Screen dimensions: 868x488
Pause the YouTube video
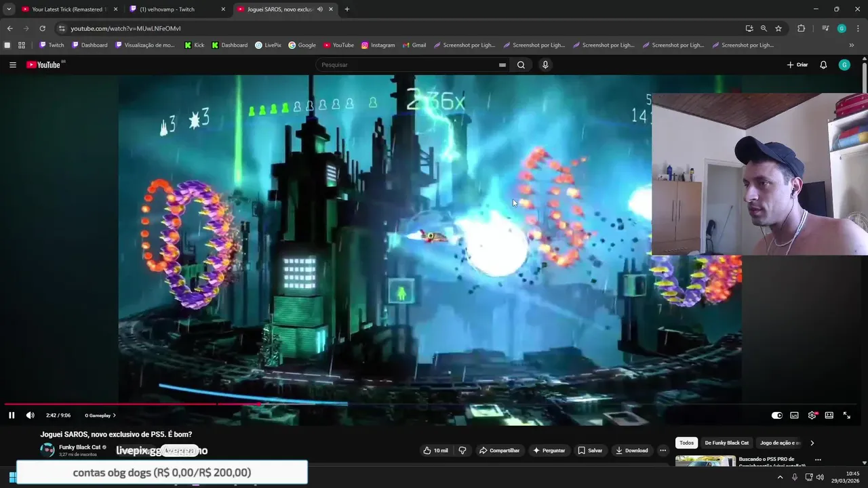[12, 415]
